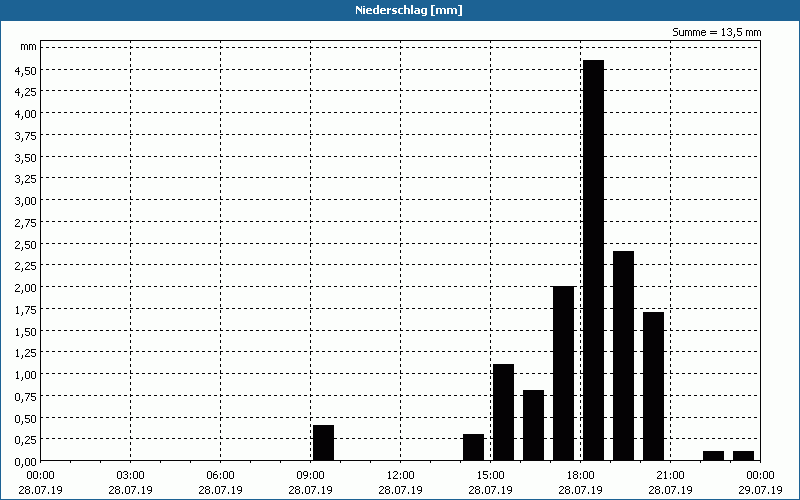The image size is (800, 500).
Task: Select the 2,00 y-axis value
Action: [x=26, y=288]
